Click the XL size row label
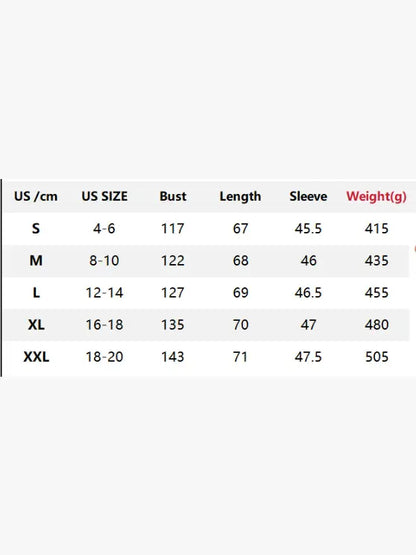Viewport: 416px width, 555px height. click(x=36, y=325)
